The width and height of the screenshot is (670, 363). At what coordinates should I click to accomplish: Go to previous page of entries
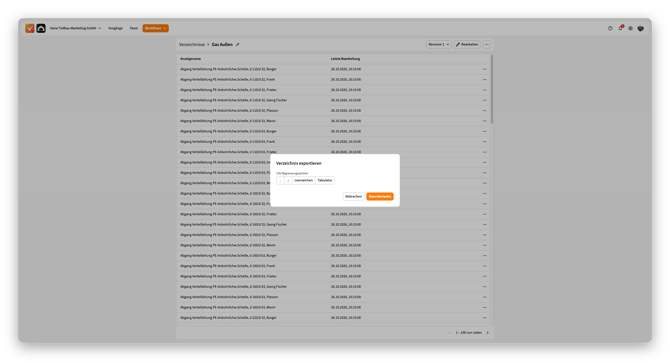pyautogui.click(x=450, y=333)
